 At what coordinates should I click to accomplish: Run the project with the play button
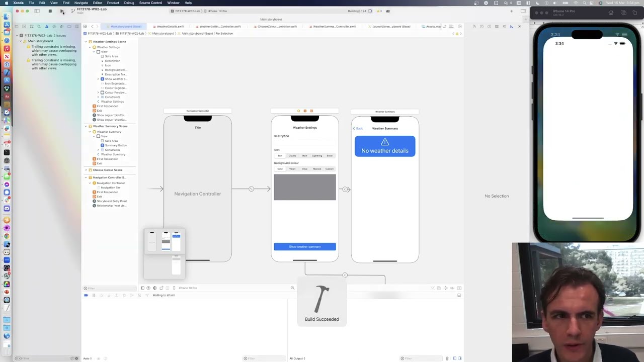62,11
